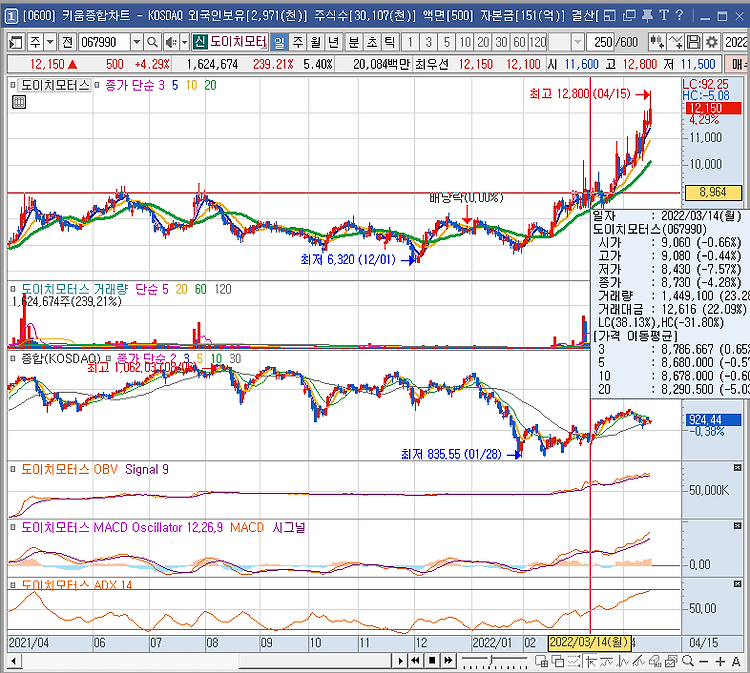Save chart settings with diskette icon

point(694,43)
